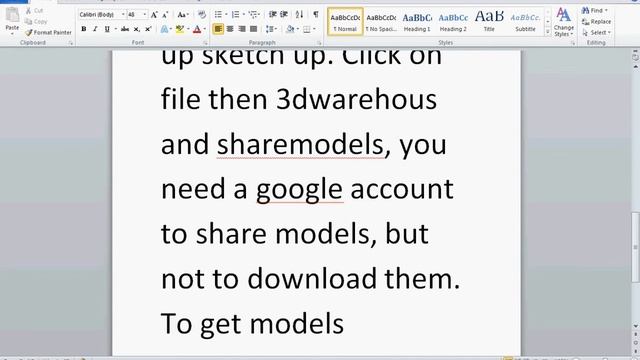The image size is (640, 360).
Task: Click the word "3dwarehous" in document
Action: 356,99
